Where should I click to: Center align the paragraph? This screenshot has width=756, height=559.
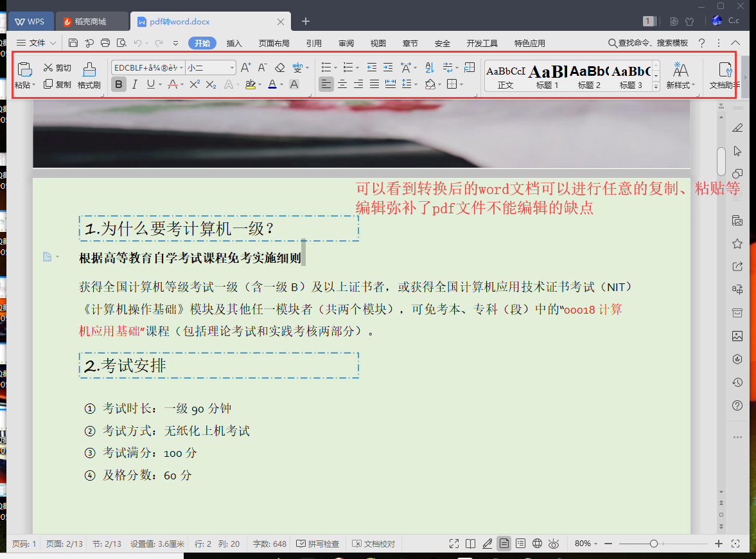pyautogui.click(x=342, y=84)
